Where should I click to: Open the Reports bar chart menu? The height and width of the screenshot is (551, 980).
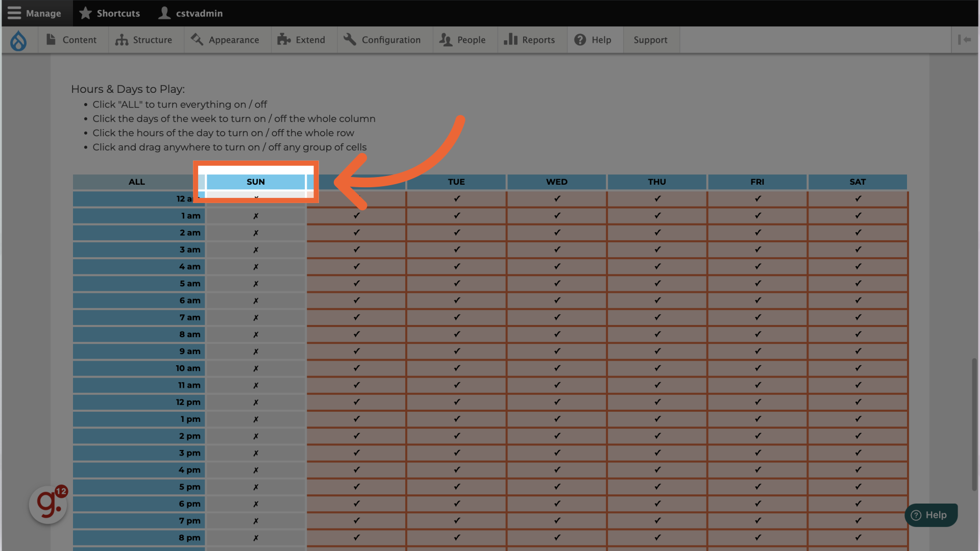pyautogui.click(x=529, y=40)
